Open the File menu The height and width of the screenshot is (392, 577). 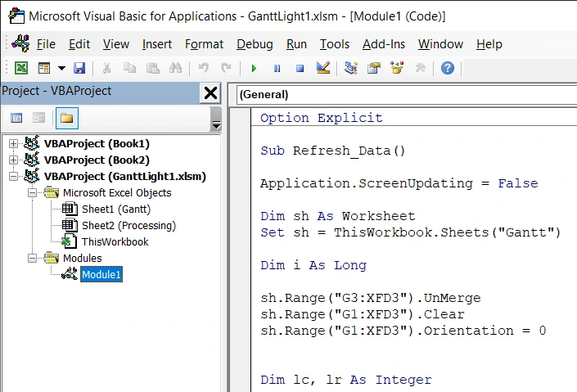[46, 44]
